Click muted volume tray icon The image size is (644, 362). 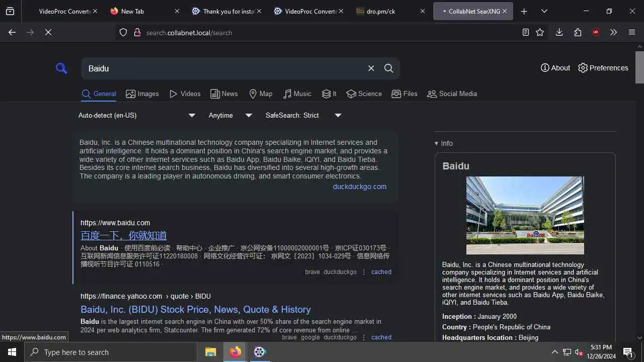click(x=579, y=352)
